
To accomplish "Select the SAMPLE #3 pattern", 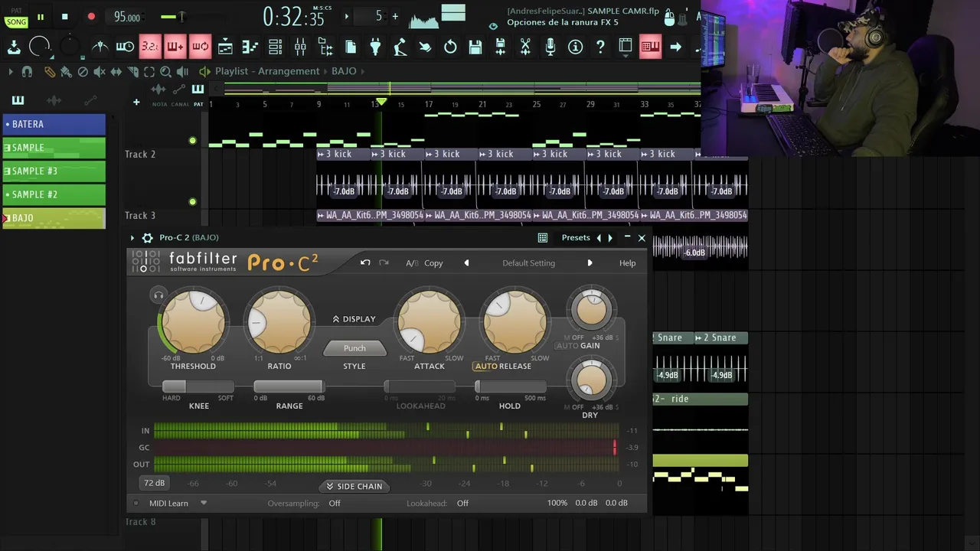I will [x=54, y=171].
